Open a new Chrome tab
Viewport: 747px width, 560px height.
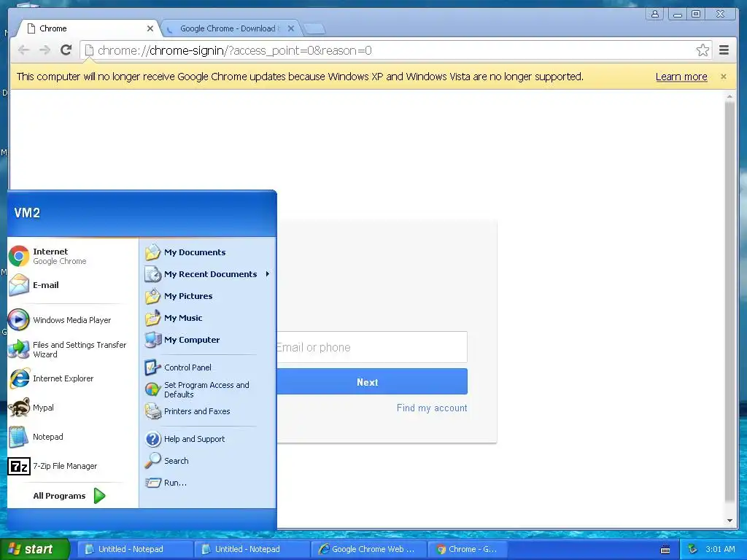tap(314, 29)
